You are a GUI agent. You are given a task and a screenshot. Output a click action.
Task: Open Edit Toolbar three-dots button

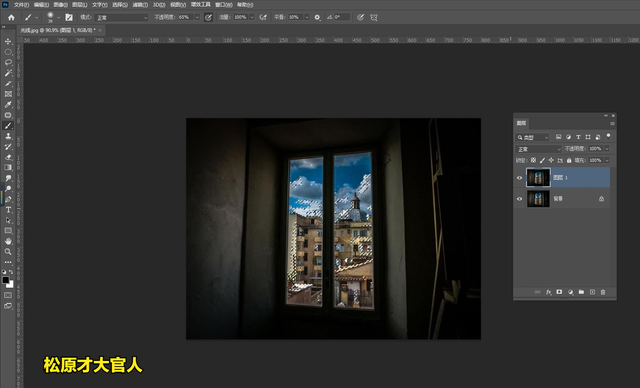point(8,262)
